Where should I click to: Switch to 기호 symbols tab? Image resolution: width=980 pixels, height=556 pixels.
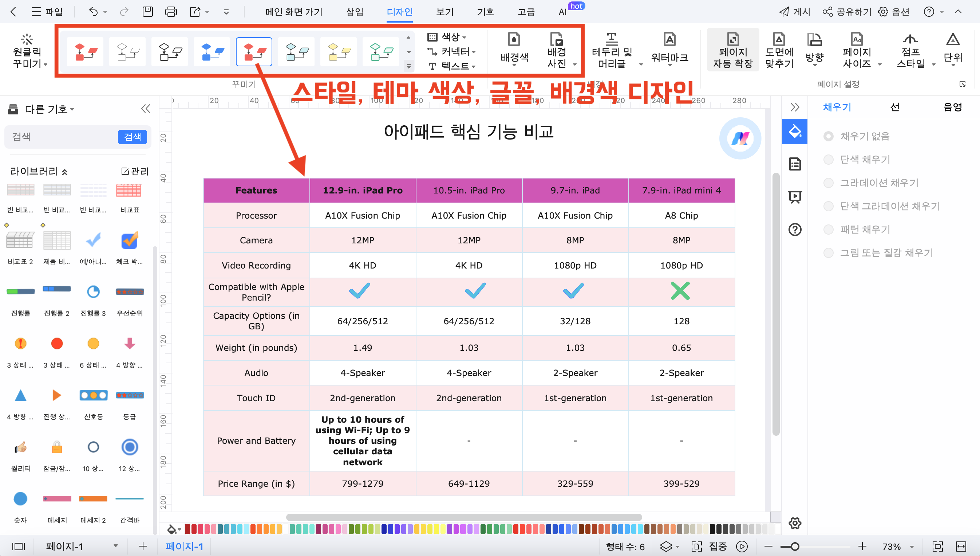pyautogui.click(x=485, y=12)
